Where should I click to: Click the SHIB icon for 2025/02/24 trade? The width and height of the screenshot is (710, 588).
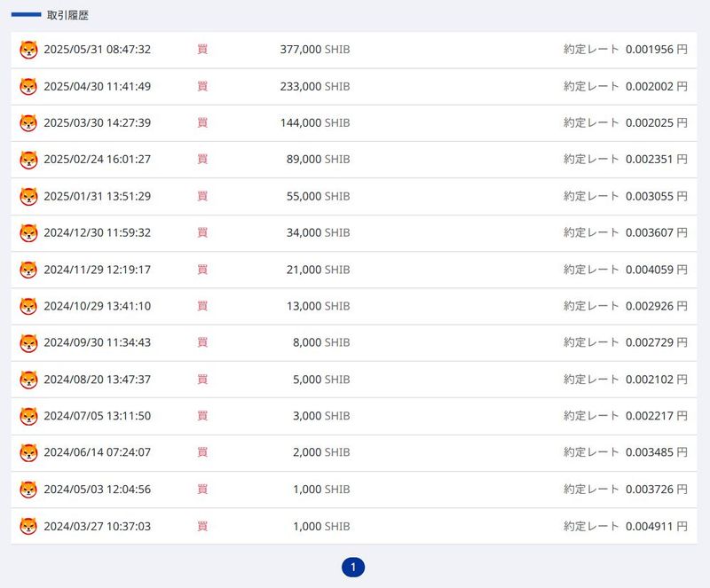[28, 160]
